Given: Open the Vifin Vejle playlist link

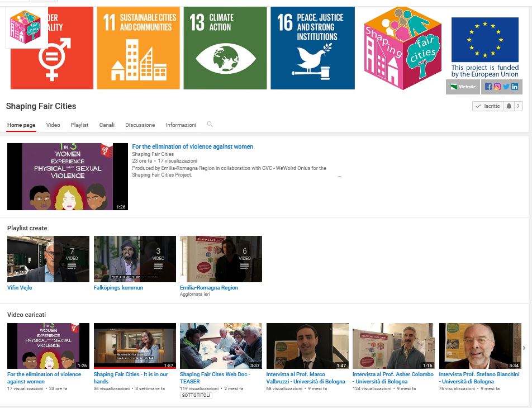Looking at the screenshot, I should point(20,288).
